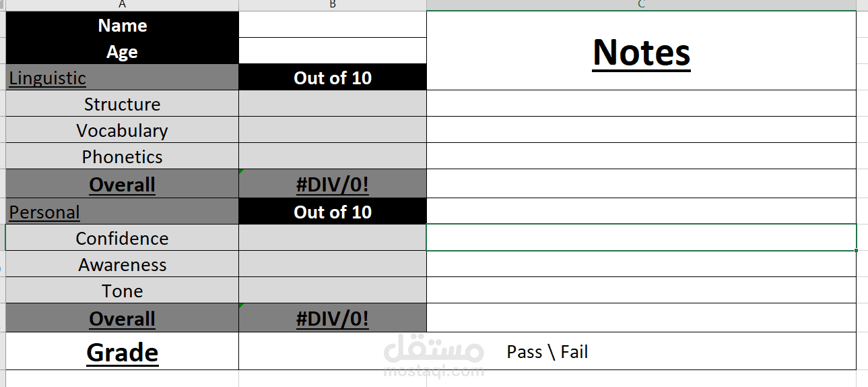
Task: Select Personal Overall #DIV/0! cell
Action: (333, 318)
